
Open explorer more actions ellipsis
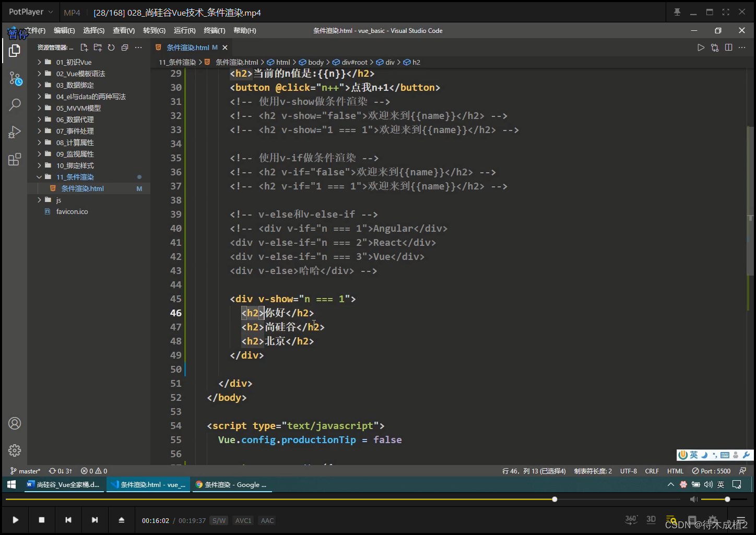[x=138, y=47]
